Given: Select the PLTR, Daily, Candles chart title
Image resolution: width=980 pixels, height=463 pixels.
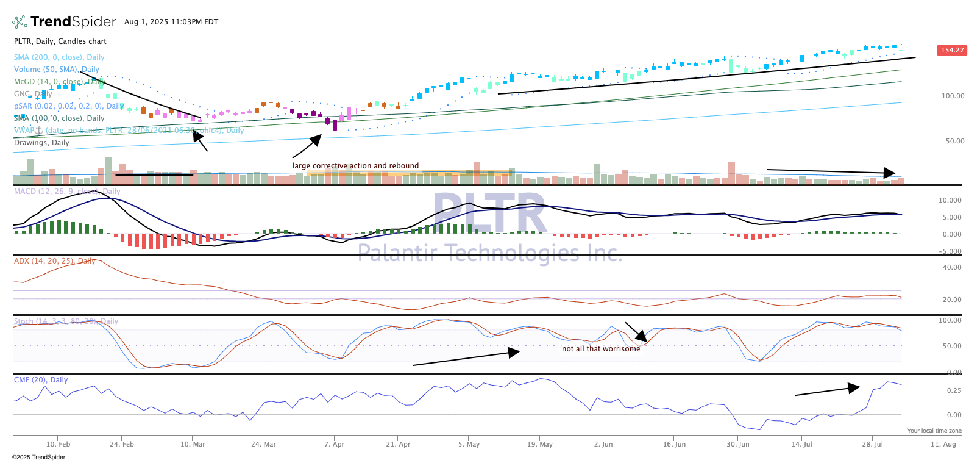Looking at the screenshot, I should (60, 41).
